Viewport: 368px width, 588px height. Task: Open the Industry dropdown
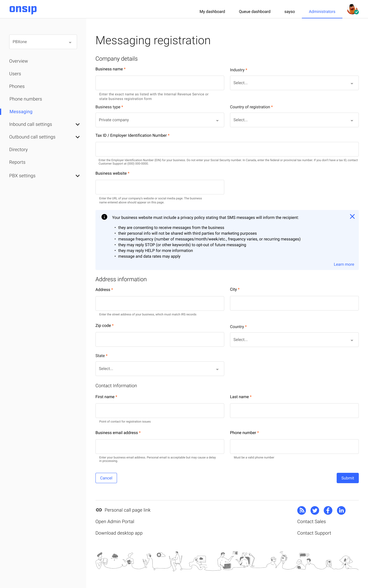(x=294, y=83)
